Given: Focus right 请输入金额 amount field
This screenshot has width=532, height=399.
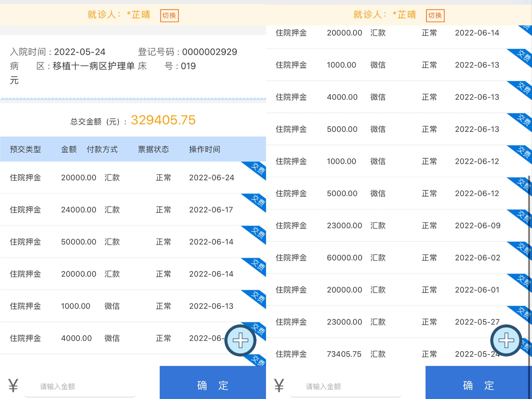Looking at the screenshot, I should (x=346, y=386).
